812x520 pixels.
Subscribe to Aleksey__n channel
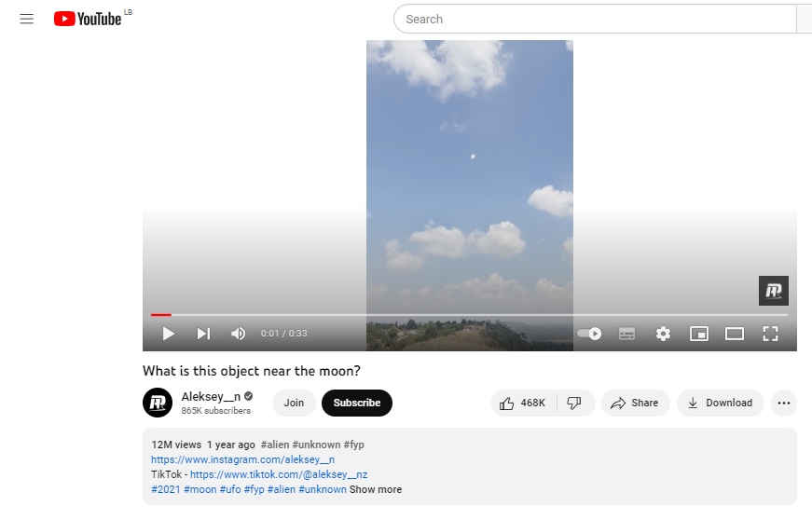356,403
